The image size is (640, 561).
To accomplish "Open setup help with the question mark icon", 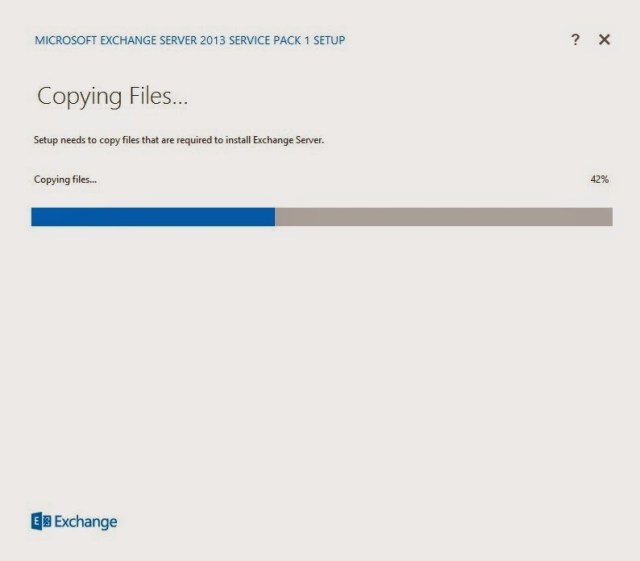I will pyautogui.click(x=575, y=39).
